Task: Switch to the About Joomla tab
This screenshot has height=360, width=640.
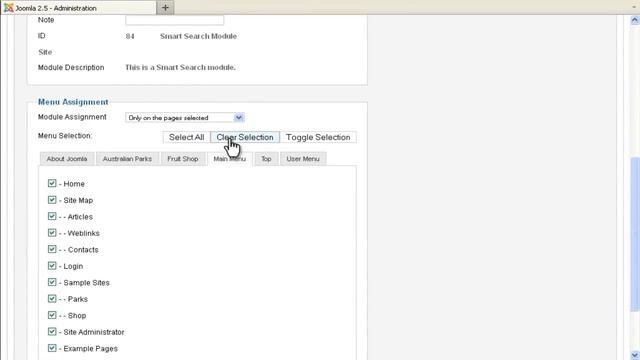Action: coord(67,159)
